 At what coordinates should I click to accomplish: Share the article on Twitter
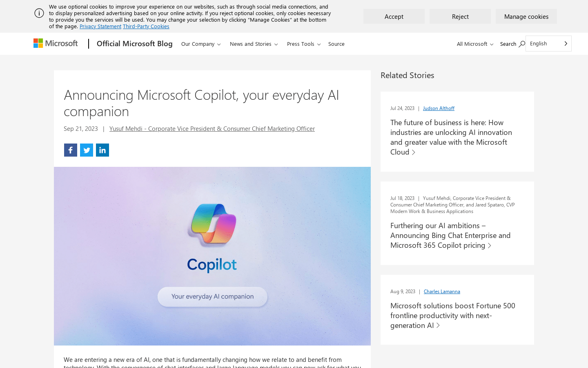[86, 150]
